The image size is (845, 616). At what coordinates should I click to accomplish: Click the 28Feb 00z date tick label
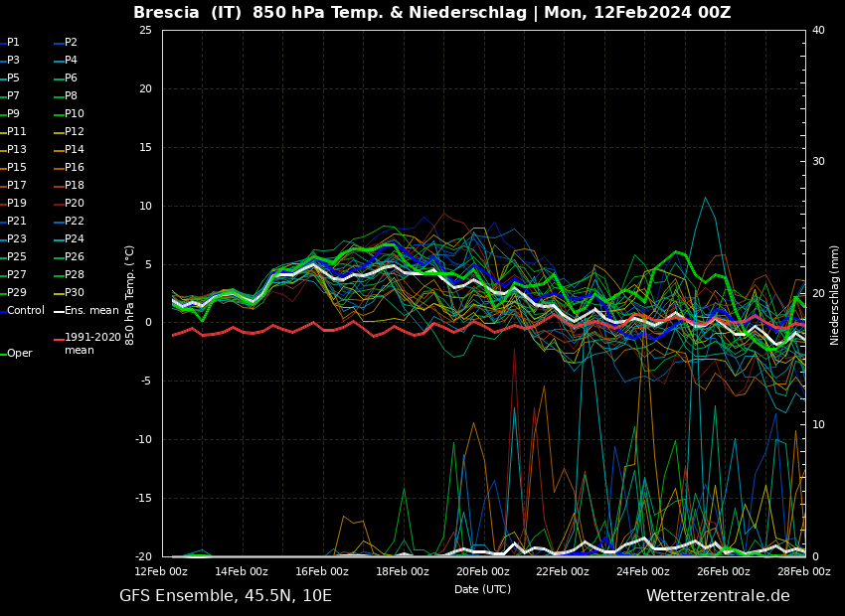[803, 572]
